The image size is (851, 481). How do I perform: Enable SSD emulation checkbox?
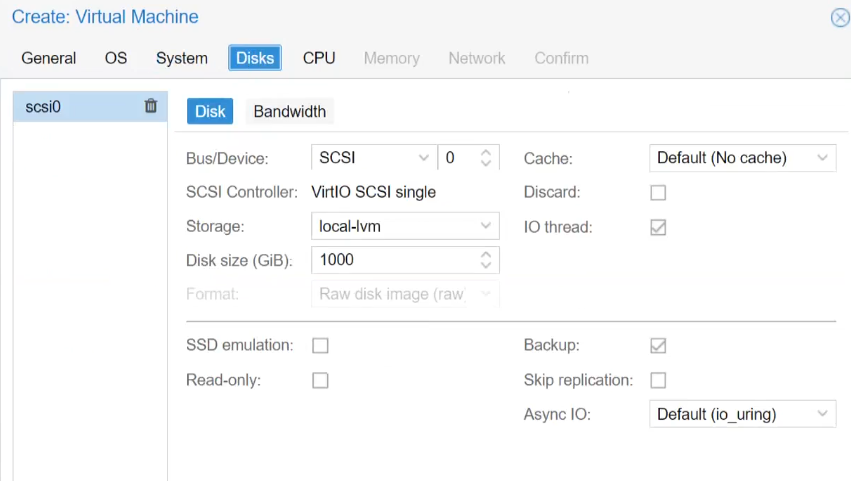(320, 345)
